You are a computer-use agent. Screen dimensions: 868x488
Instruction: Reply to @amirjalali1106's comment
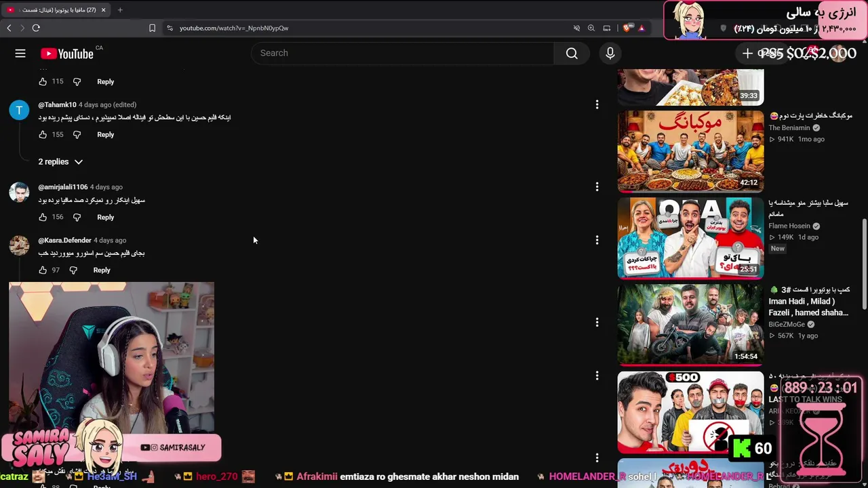(105, 217)
